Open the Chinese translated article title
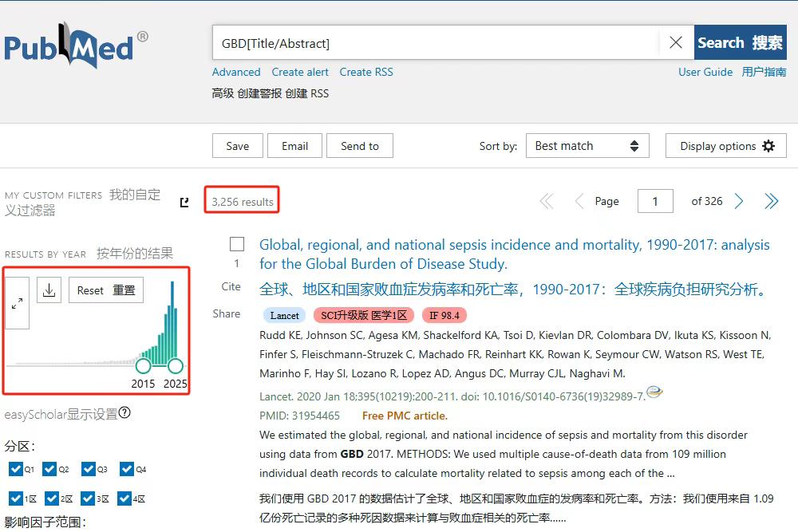The height and width of the screenshot is (532, 798). [513, 290]
